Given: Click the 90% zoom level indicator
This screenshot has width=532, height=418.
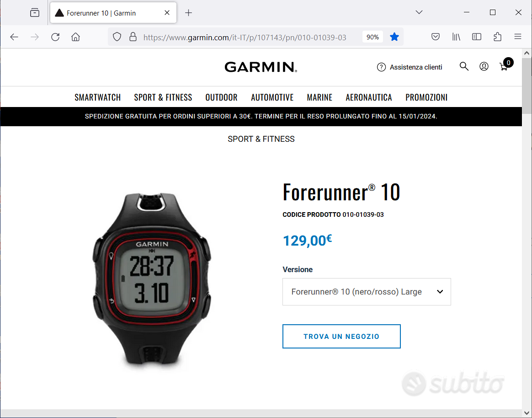Looking at the screenshot, I should point(372,37).
